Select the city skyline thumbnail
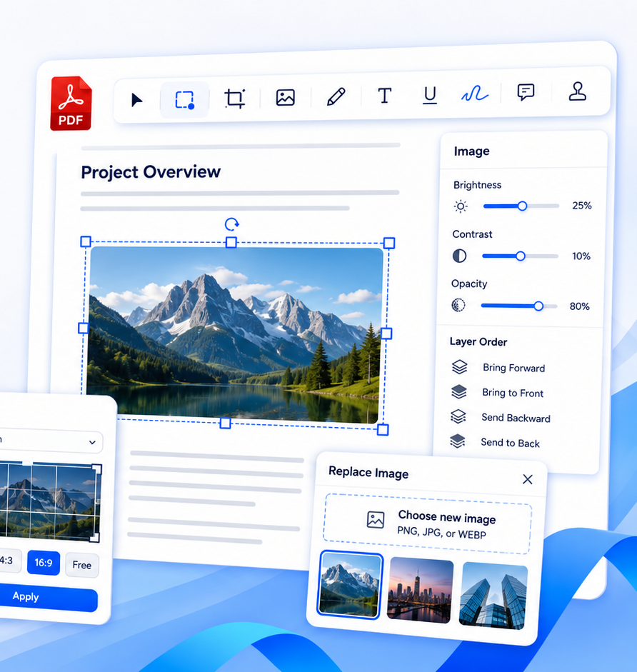 420,590
